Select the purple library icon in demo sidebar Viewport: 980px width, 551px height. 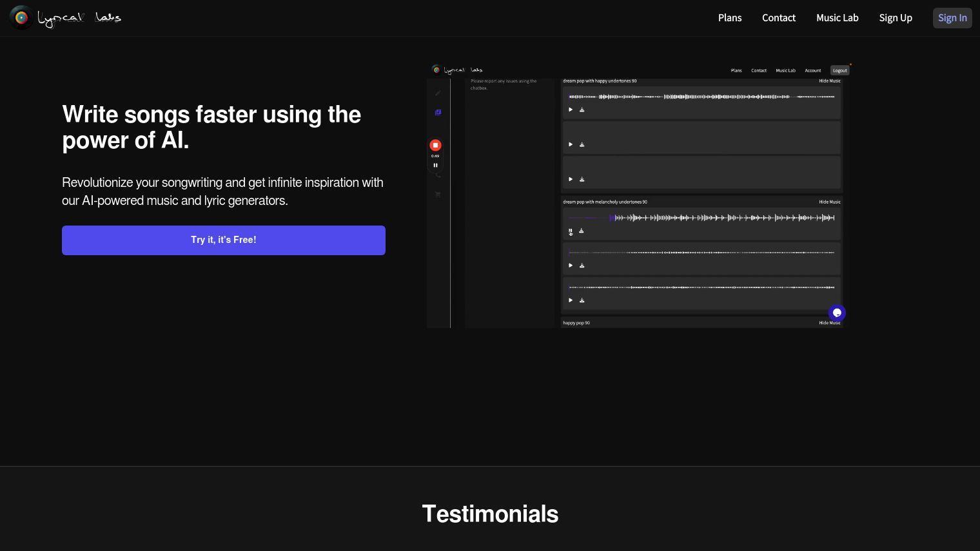click(438, 112)
